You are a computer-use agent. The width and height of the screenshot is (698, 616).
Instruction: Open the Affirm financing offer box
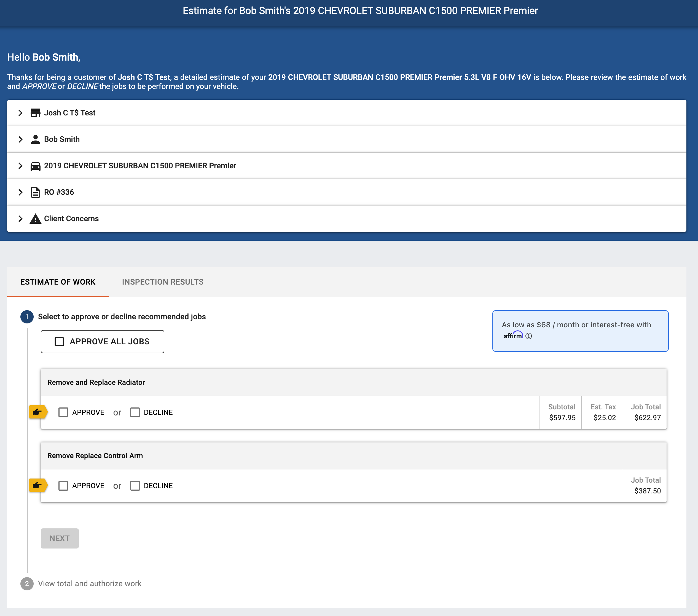[x=580, y=331]
